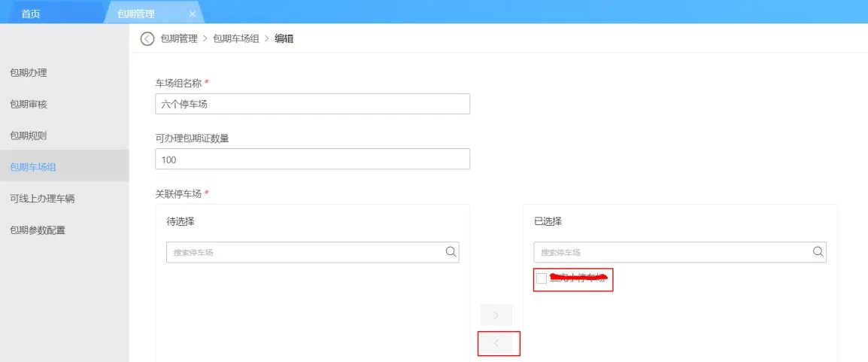Switch to the 首页 tab
Viewport: 868px width, 362px height.
31,14
